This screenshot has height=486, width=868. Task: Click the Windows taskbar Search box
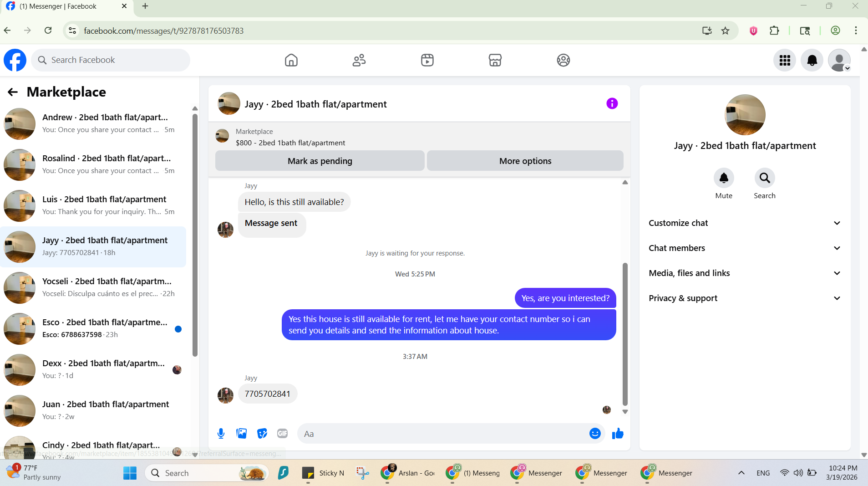click(x=207, y=473)
